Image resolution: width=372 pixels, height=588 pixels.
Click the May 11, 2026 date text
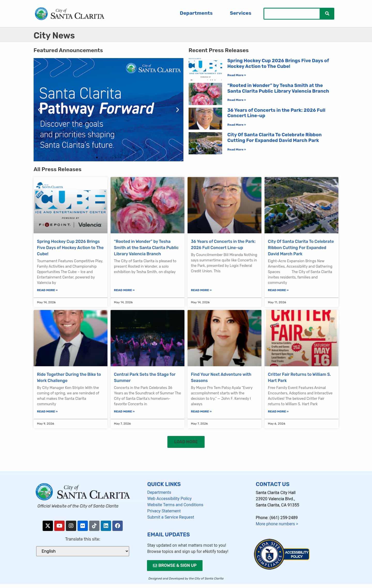point(277,302)
